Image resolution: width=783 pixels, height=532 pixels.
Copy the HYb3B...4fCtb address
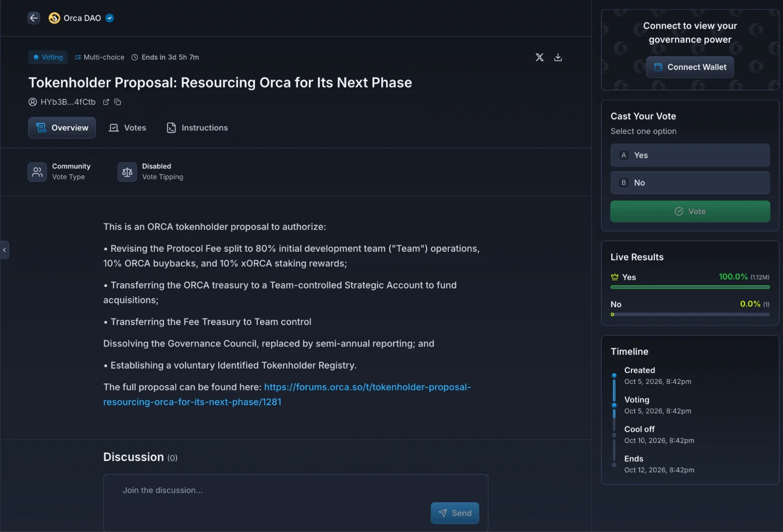[x=117, y=102]
